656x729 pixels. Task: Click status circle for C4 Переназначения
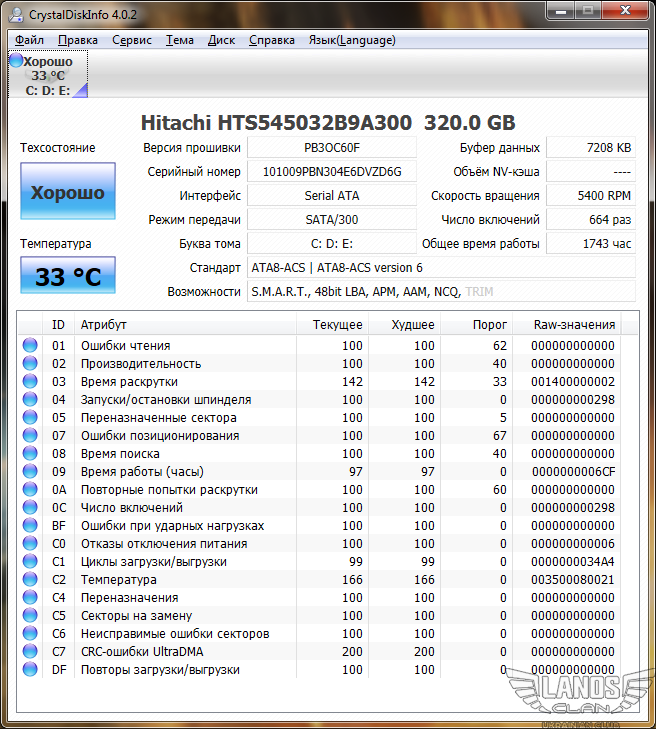click(x=30, y=597)
